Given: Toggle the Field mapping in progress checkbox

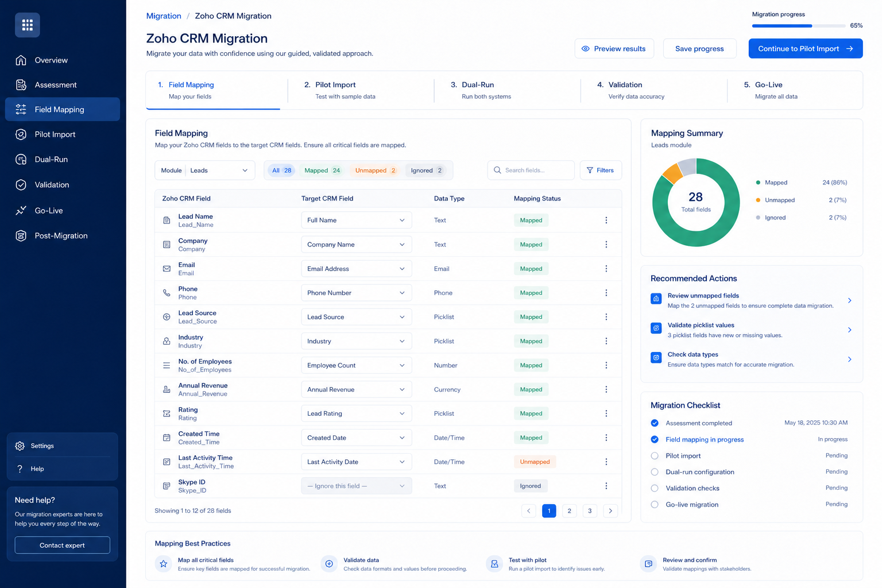Looking at the screenshot, I should 655,439.
